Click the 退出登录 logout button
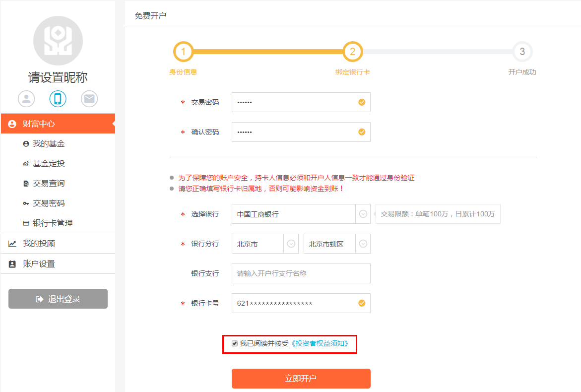 [x=58, y=299]
